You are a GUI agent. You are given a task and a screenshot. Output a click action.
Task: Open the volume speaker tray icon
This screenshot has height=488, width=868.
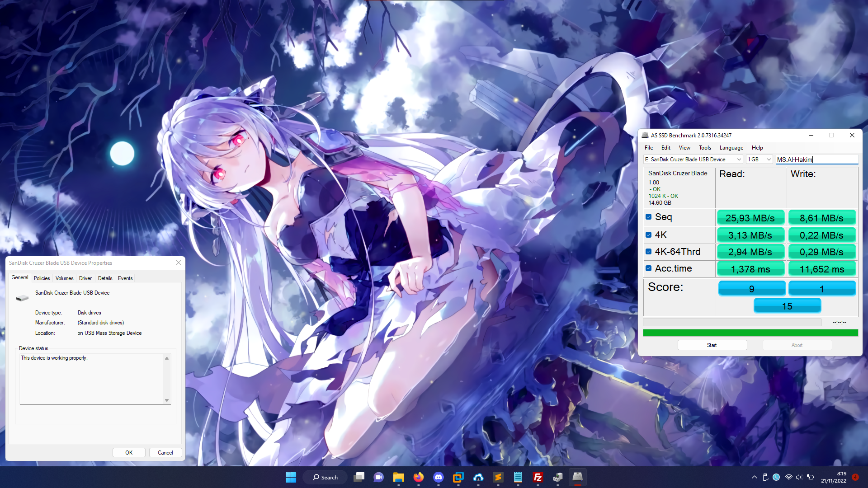[799, 477]
